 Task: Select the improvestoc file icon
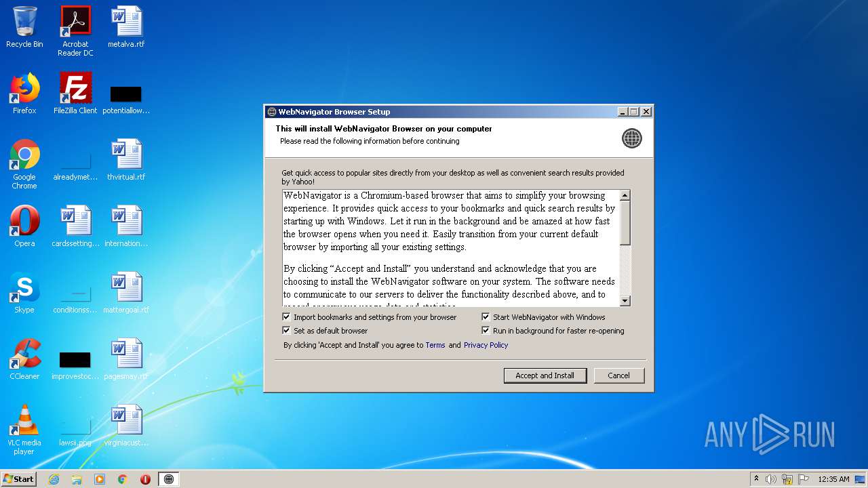[x=75, y=365]
